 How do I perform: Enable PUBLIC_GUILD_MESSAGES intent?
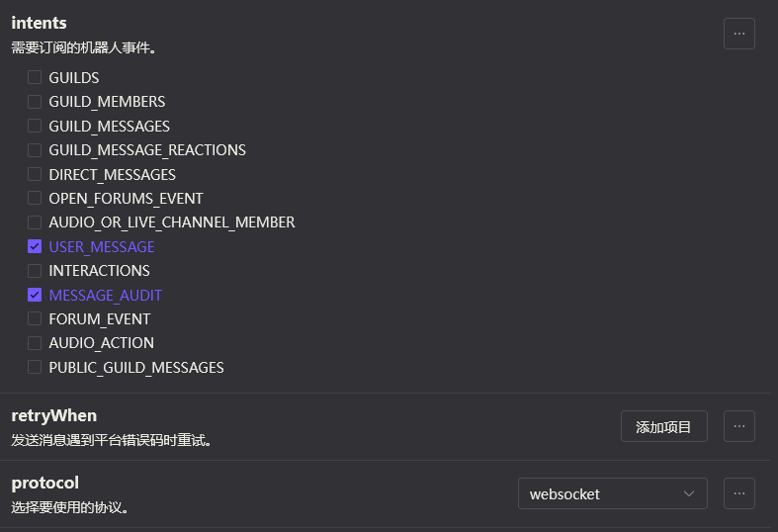(35, 367)
